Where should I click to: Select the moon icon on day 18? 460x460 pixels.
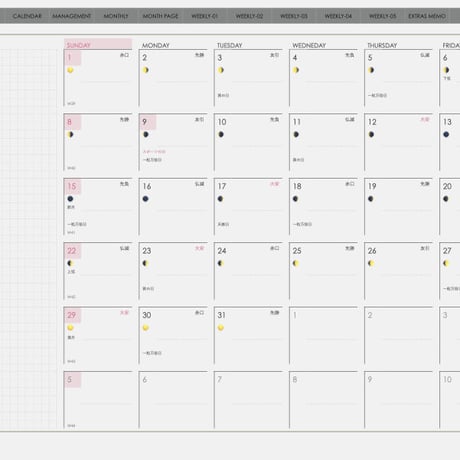[296, 199]
